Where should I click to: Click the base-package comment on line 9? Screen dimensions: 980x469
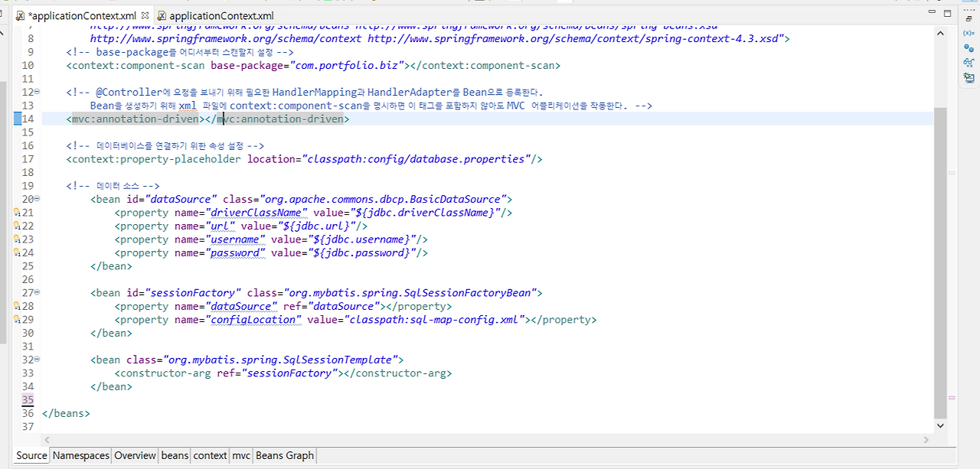[x=180, y=52]
